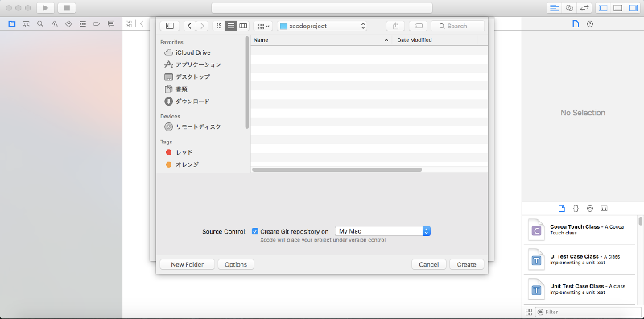The image size is (644, 319).
Task: Click the Cancel button
Action: [x=429, y=264]
